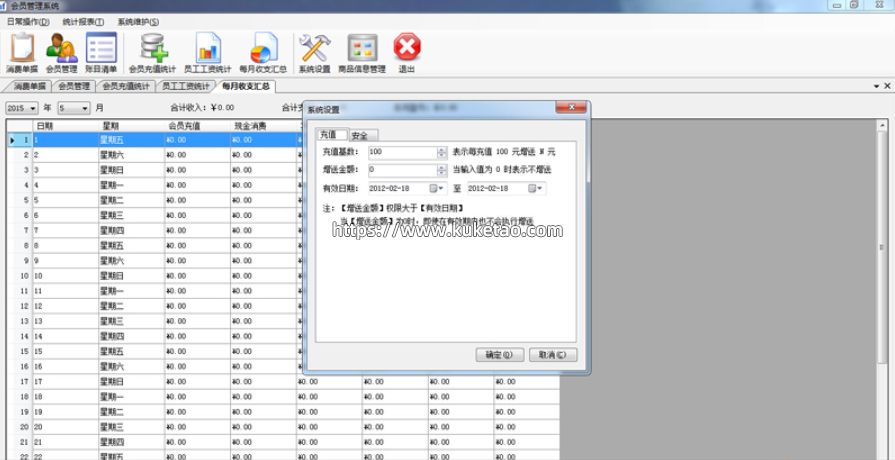Image resolution: width=895 pixels, height=460 pixels.
Task: Click the 现金消费 column header
Action: [x=264, y=126]
